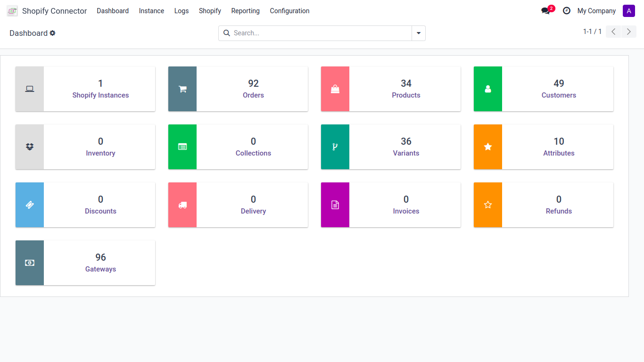Open the Shopify Instances link
Viewport: 644px width, 362px height.
click(100, 95)
